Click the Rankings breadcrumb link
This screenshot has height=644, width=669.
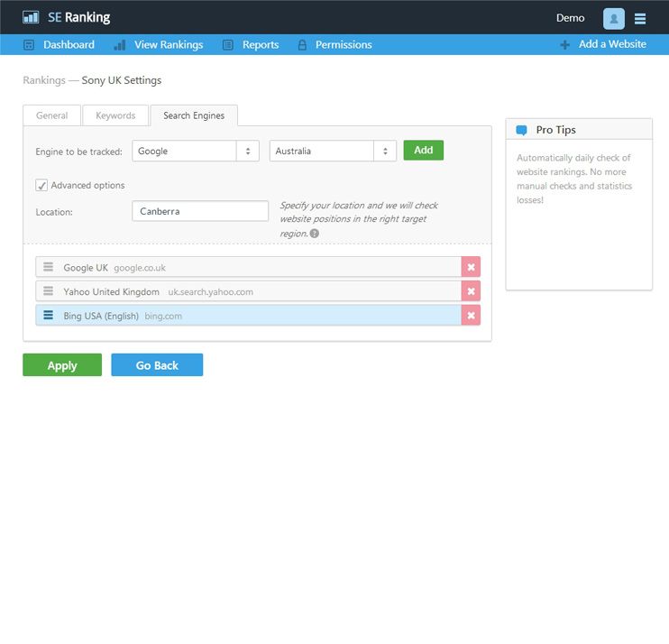[x=44, y=80]
